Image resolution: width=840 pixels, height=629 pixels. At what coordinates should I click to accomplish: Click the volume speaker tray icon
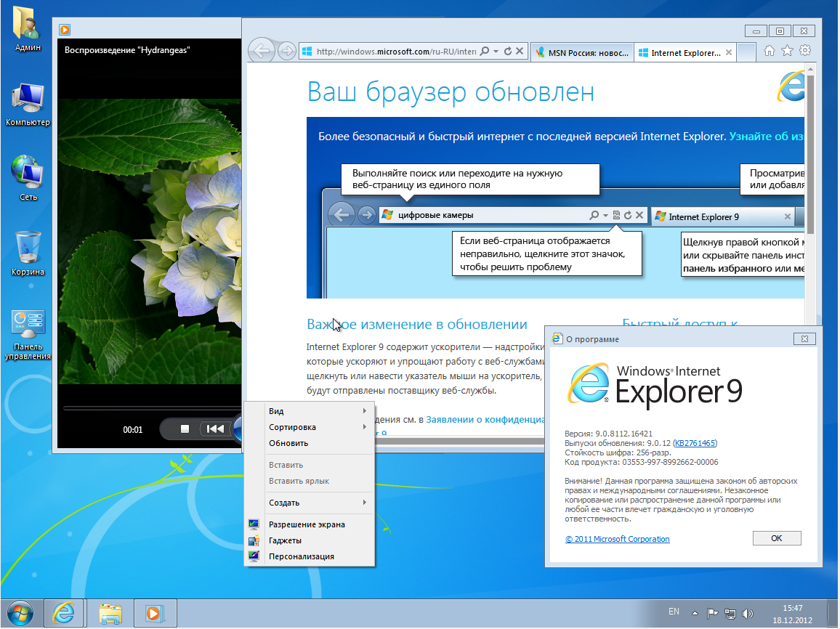point(748,614)
